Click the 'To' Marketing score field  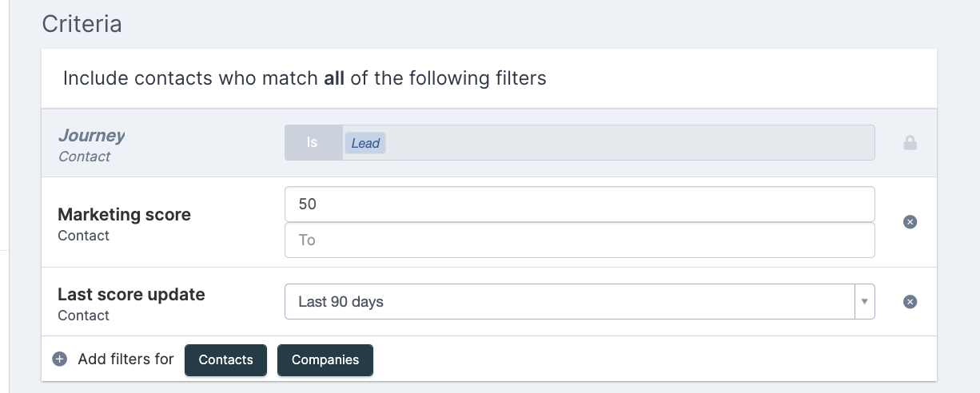tap(580, 240)
